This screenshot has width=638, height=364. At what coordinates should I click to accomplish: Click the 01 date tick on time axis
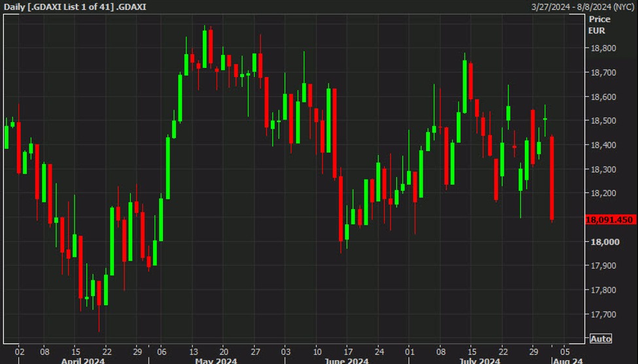(x=410, y=352)
